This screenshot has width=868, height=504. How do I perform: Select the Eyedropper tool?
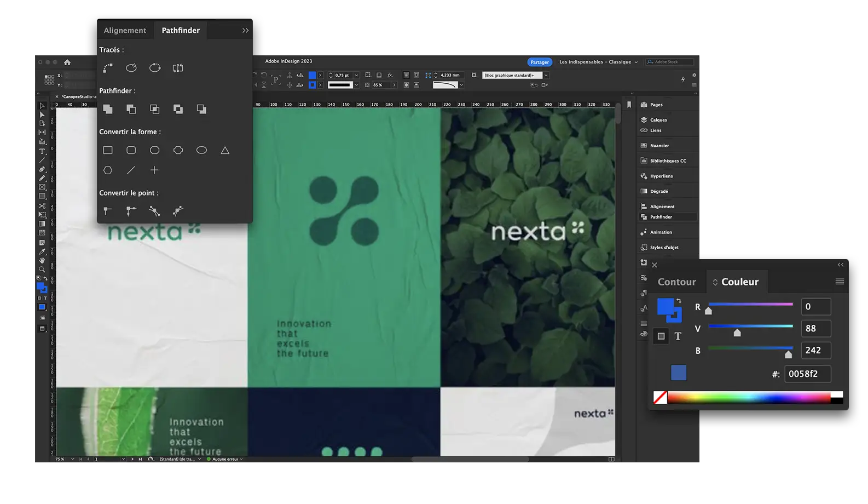pos(42,251)
